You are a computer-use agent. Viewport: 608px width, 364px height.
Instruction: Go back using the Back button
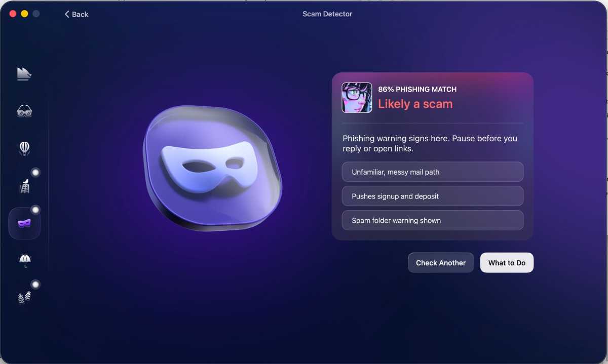click(77, 14)
